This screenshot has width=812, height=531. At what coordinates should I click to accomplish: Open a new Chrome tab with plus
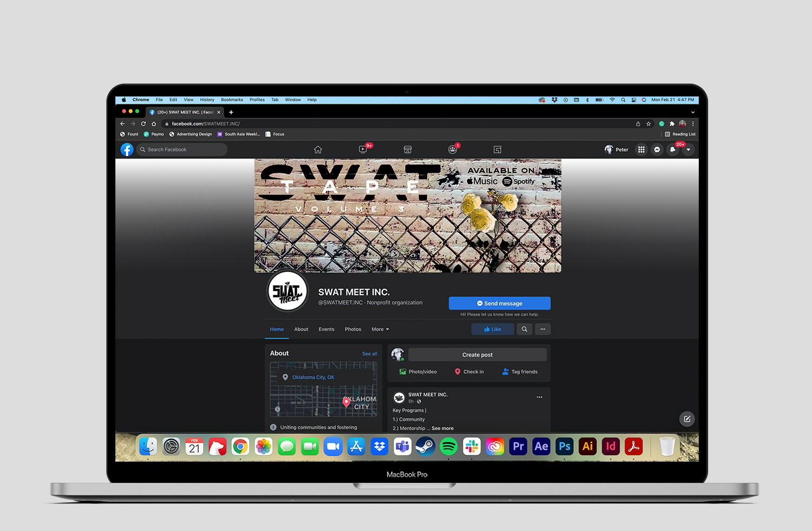[x=231, y=112]
